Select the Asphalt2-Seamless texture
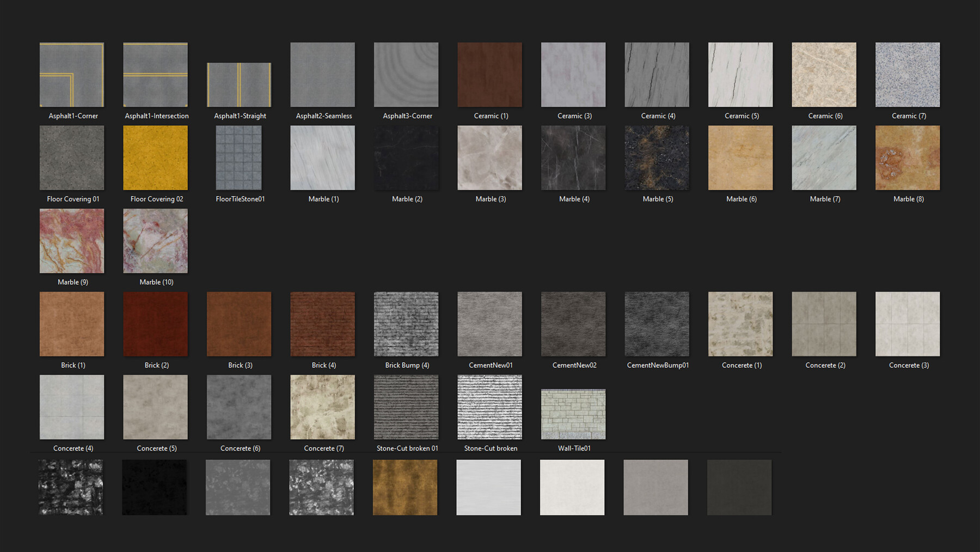This screenshot has height=552, width=980. click(x=323, y=75)
